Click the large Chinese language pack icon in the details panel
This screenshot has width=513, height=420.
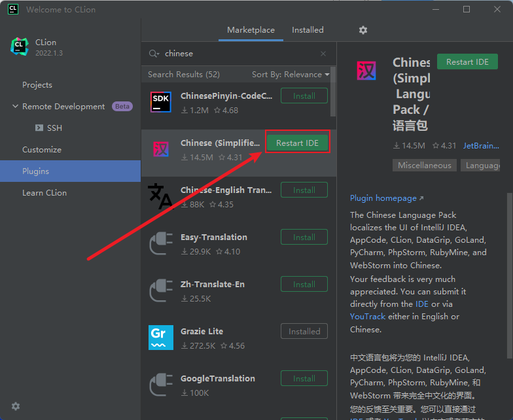pos(366,71)
